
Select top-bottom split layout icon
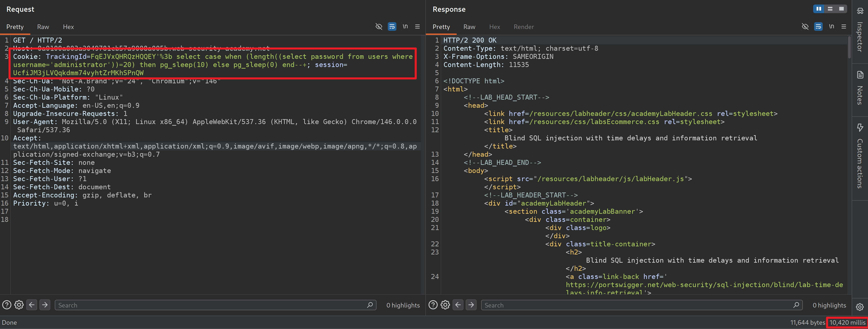click(830, 9)
